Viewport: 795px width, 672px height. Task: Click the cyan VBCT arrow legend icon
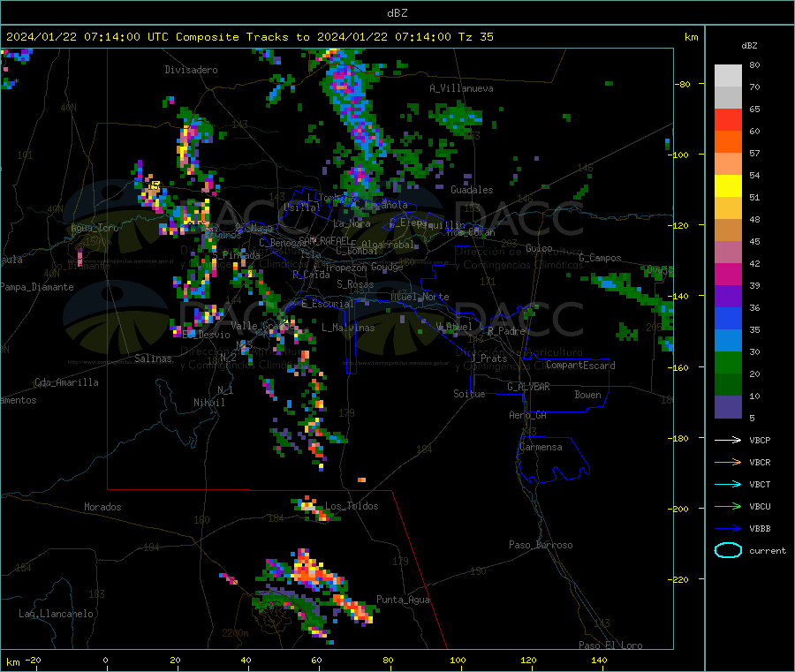point(728,485)
